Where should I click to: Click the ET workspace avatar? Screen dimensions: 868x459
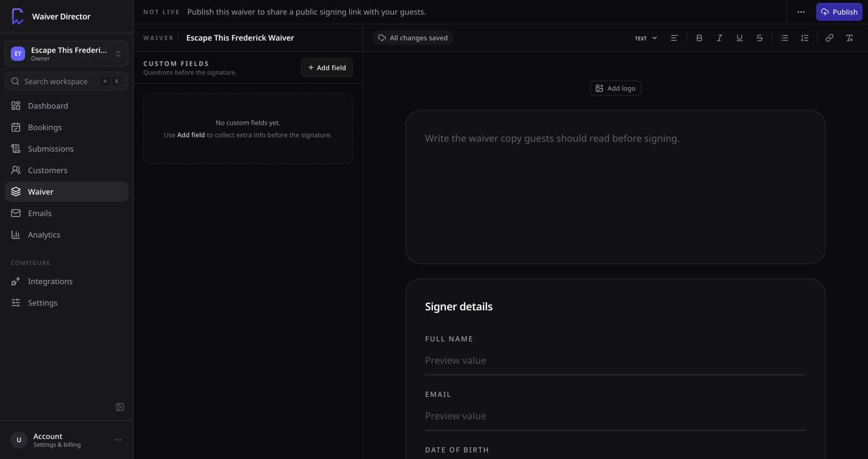(x=18, y=54)
